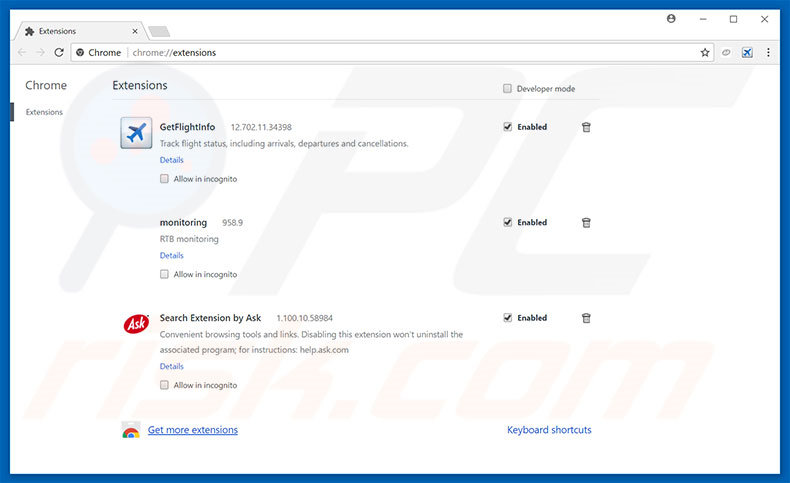Click the trash icon for GetFlightInfo
Image resolution: width=790 pixels, height=483 pixels.
click(x=586, y=127)
